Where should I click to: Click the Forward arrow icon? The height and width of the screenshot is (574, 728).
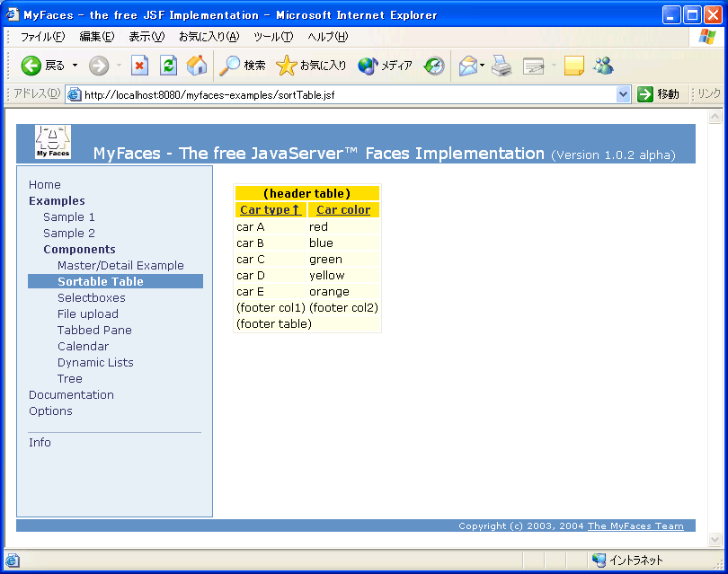point(99,66)
